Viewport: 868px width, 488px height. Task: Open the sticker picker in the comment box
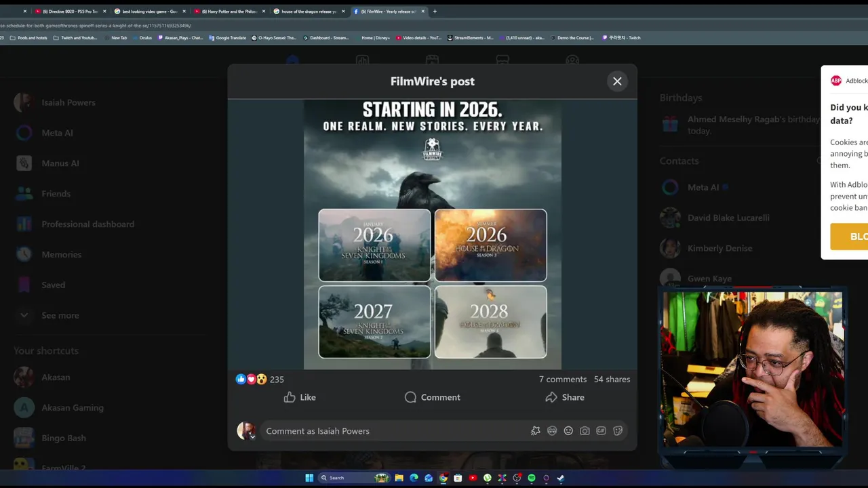618,431
